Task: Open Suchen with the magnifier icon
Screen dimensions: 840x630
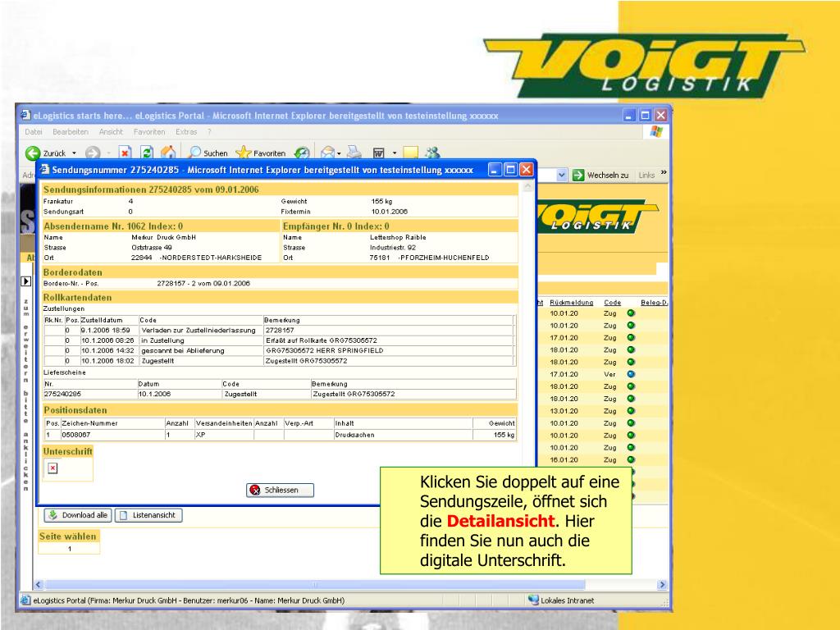Action: pos(195,153)
